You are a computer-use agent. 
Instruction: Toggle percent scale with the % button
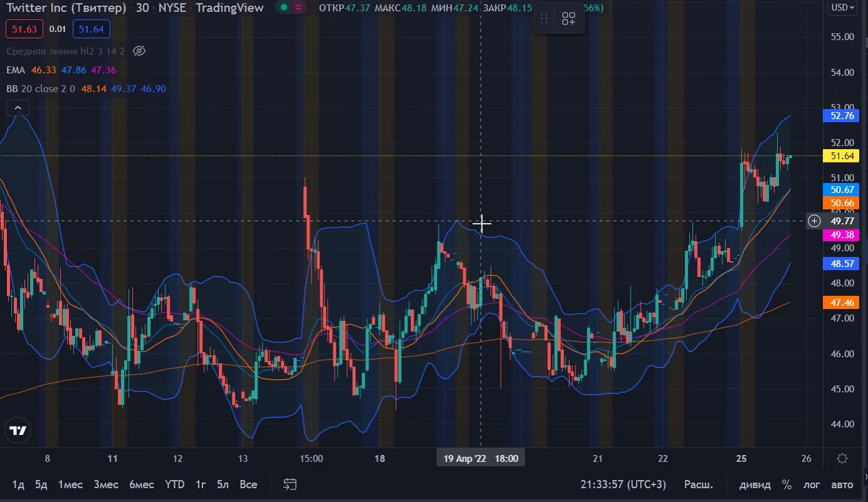click(x=787, y=484)
